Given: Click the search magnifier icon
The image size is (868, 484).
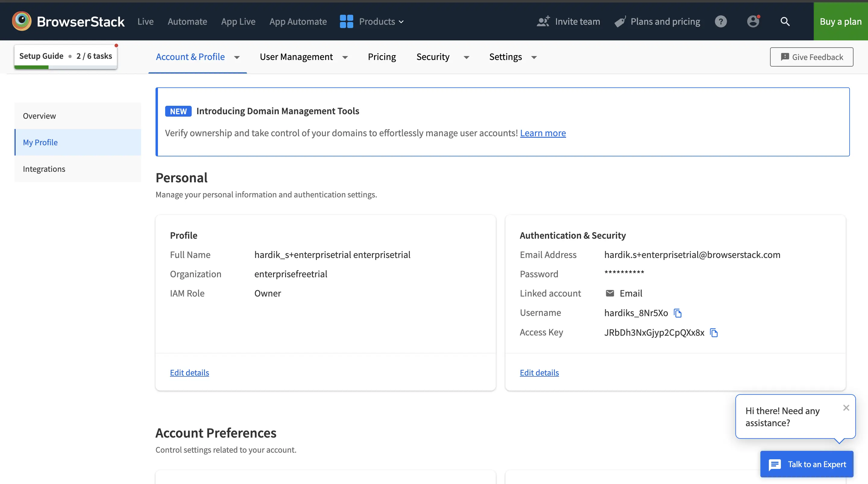Looking at the screenshot, I should pyautogui.click(x=785, y=22).
